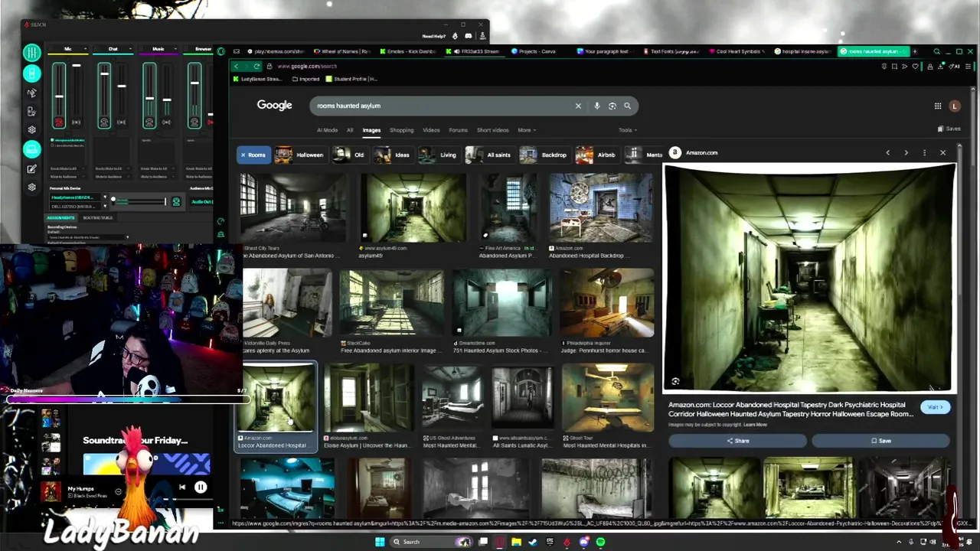Expand the Mic channel dropdown

coord(86,49)
